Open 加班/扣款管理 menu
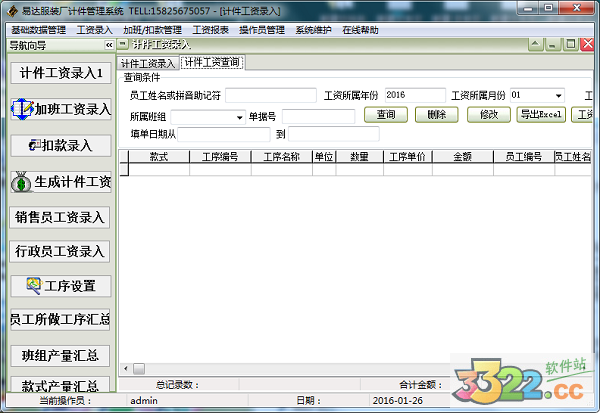The width and height of the screenshot is (600, 413). pyautogui.click(x=152, y=30)
